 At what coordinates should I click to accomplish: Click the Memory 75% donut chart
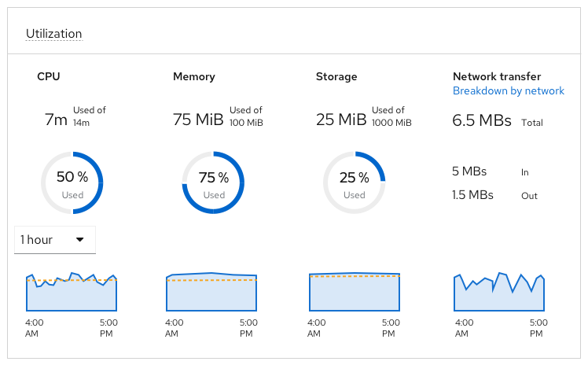pos(213,182)
